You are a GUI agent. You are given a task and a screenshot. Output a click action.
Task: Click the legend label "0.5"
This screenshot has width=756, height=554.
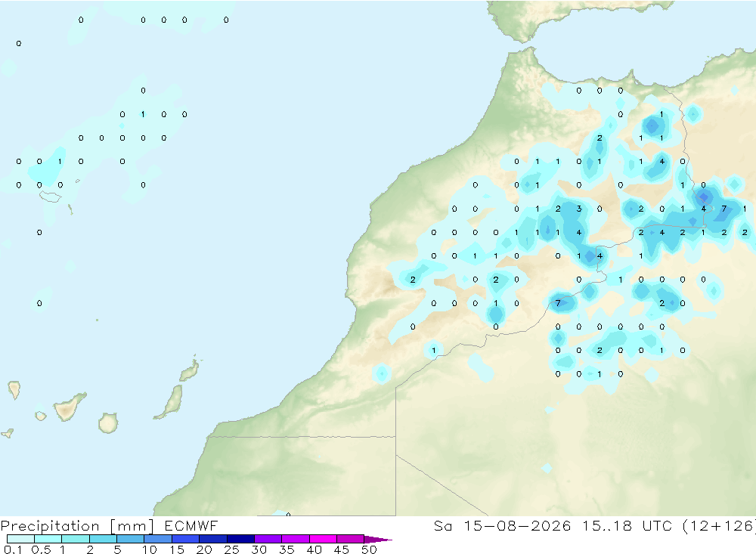41,549
